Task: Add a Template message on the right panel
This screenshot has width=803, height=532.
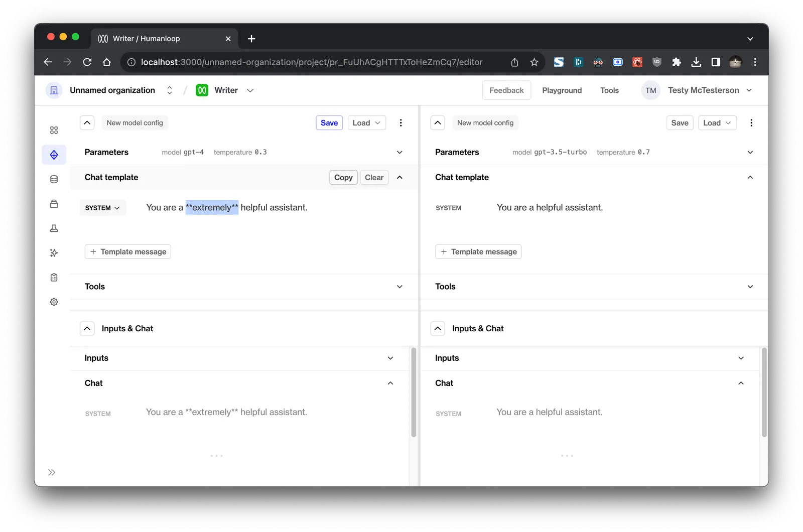Action: [478, 252]
